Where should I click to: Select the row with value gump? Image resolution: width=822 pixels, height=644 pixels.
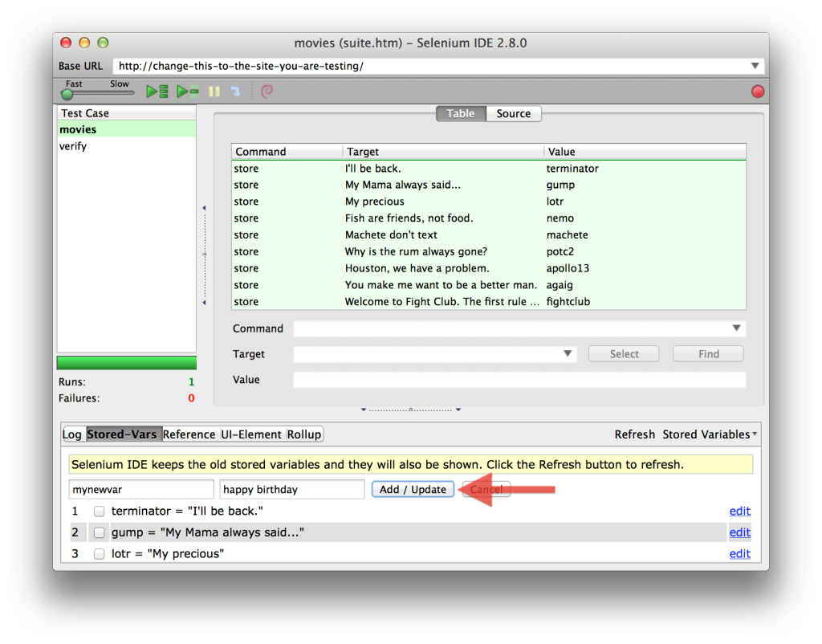click(489, 185)
